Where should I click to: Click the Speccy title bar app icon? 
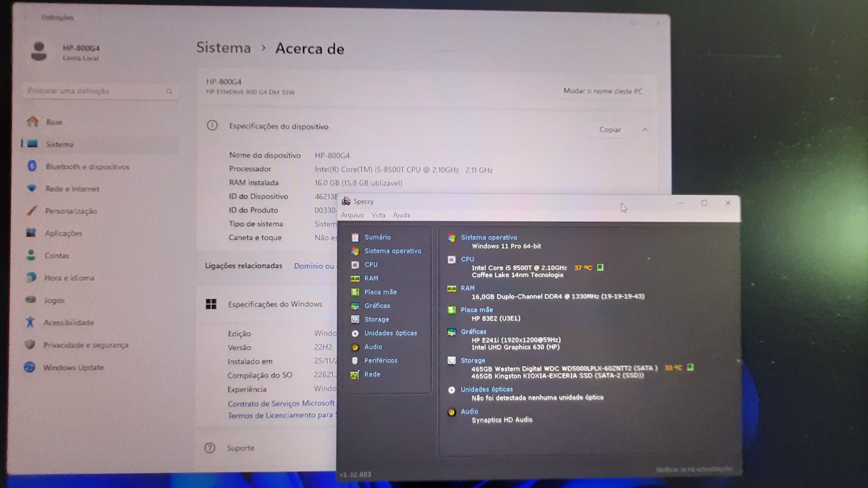346,201
